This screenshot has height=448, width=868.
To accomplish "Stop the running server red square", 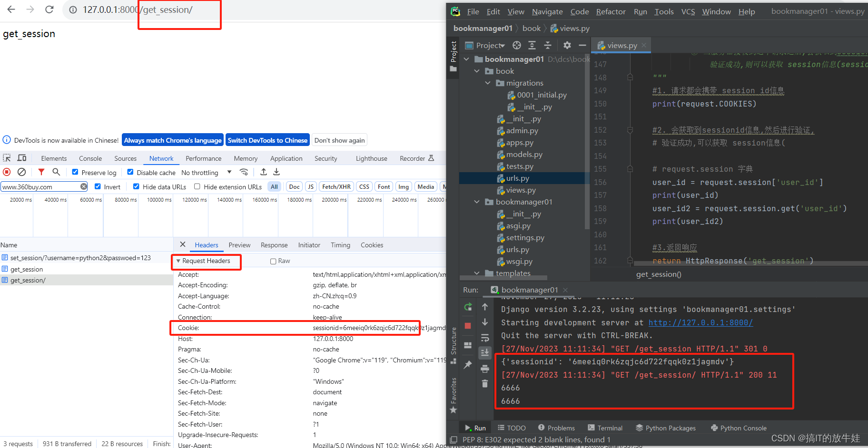I will pyautogui.click(x=468, y=326).
